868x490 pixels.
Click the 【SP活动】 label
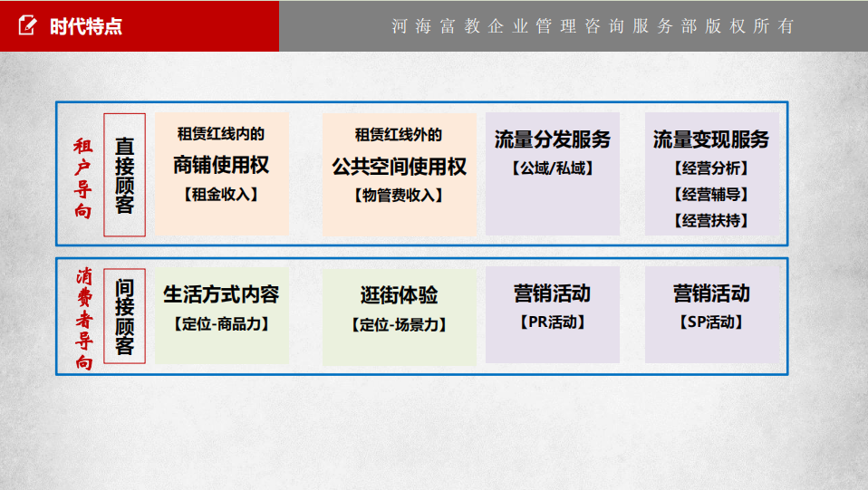[x=711, y=322]
